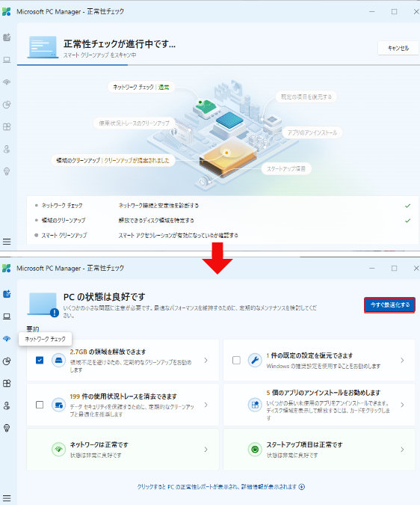The width and height of the screenshot is (420, 505).
Task: Click the スタートアップ項目は正常です card title
Action: pos(304,444)
